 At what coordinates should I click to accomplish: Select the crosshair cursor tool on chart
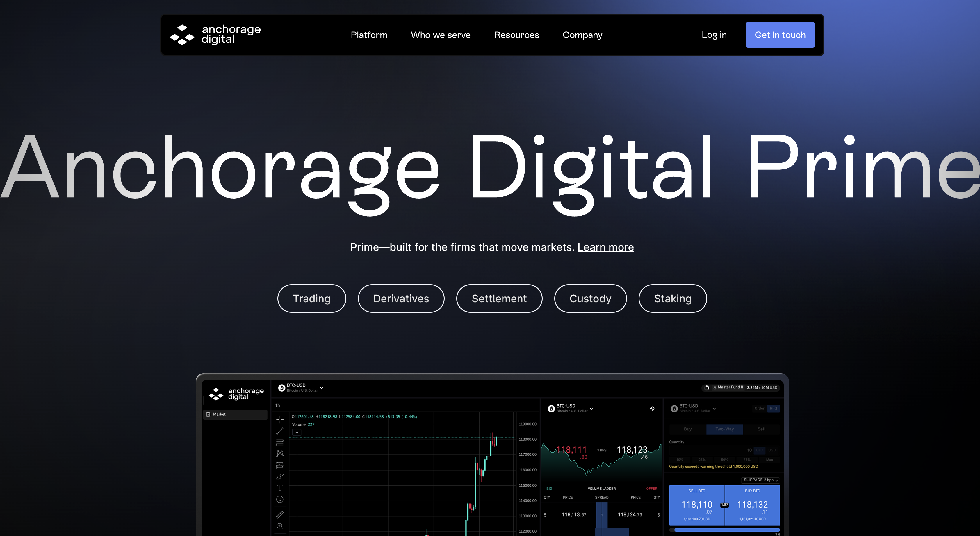coord(280,419)
